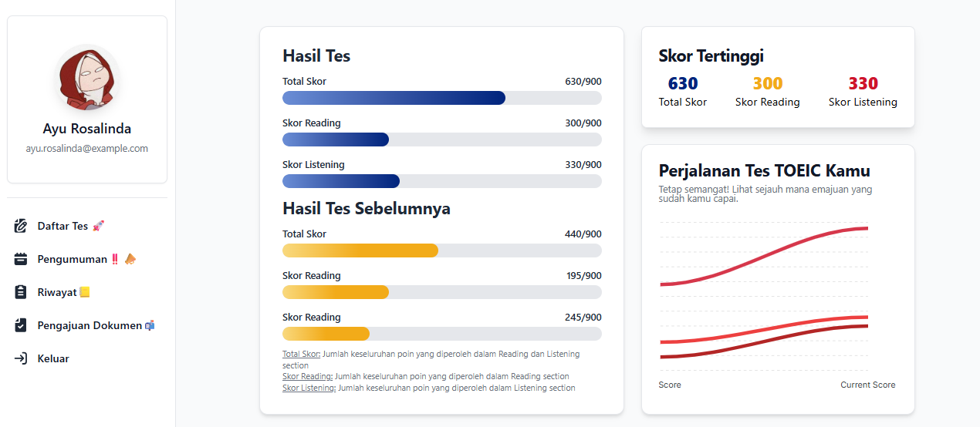
Task: Go to the Riwayat menu item
Action: click(x=57, y=292)
